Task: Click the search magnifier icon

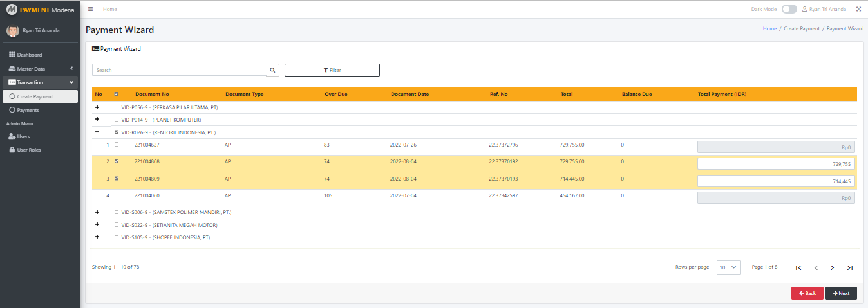Action: 272,70
